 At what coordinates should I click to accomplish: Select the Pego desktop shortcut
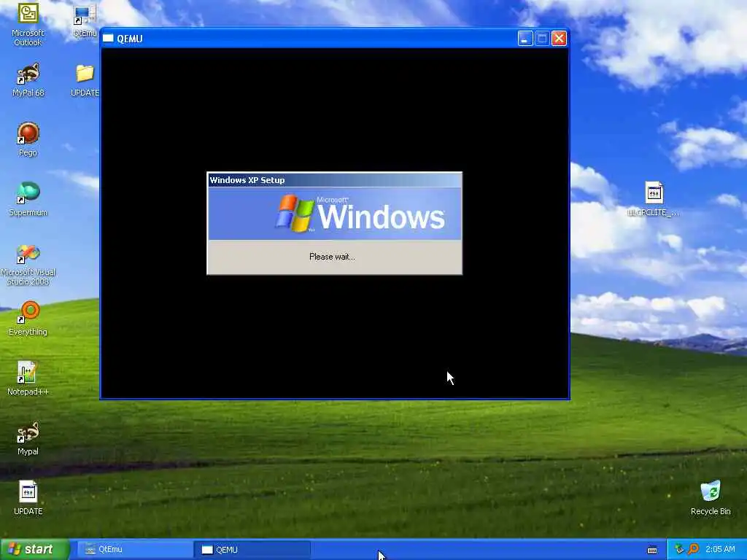(28, 139)
